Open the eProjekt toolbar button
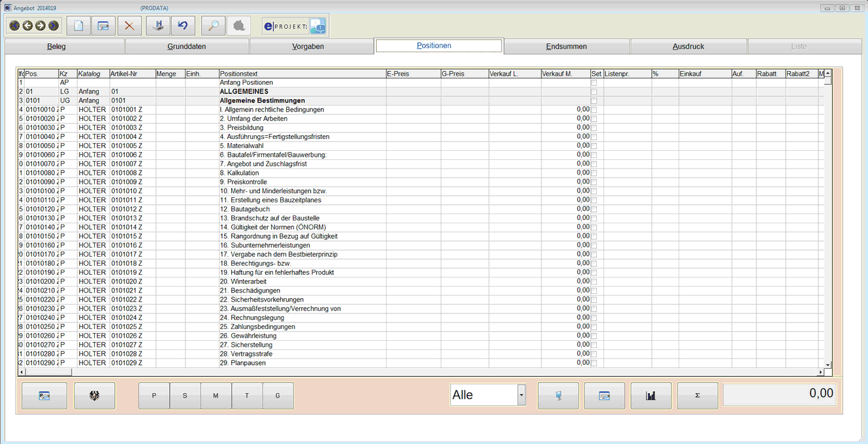 point(295,26)
